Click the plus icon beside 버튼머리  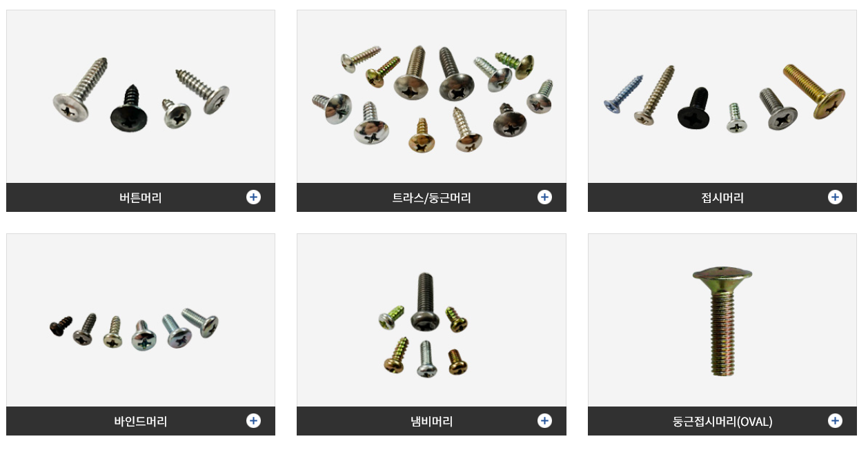254,197
